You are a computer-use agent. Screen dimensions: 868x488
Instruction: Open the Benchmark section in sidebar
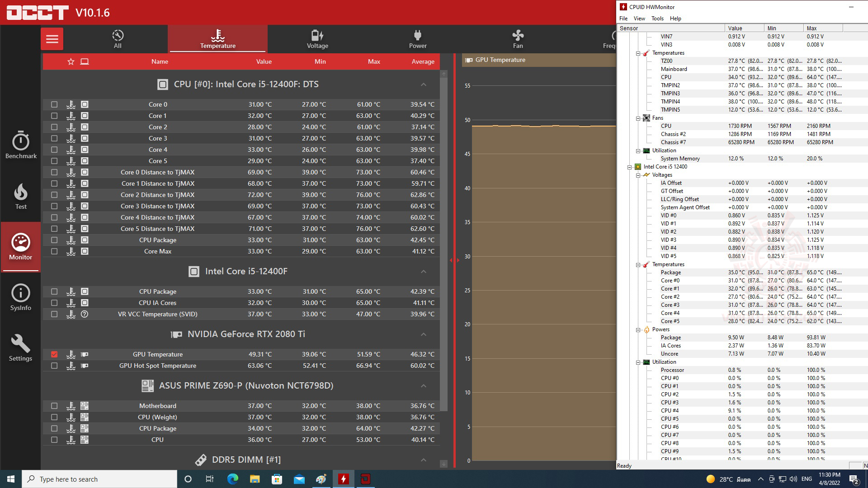tap(21, 145)
